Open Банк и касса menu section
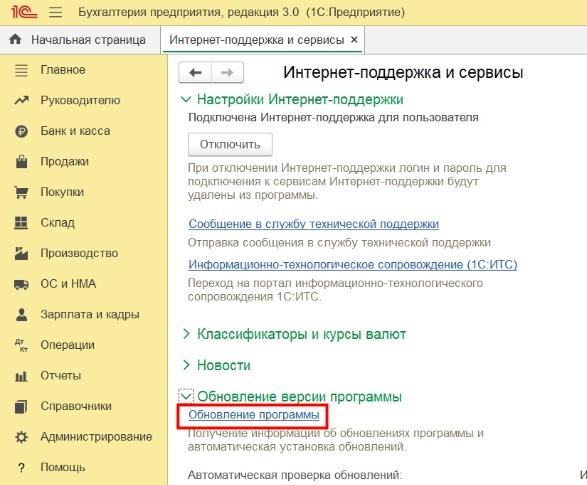 (75, 131)
